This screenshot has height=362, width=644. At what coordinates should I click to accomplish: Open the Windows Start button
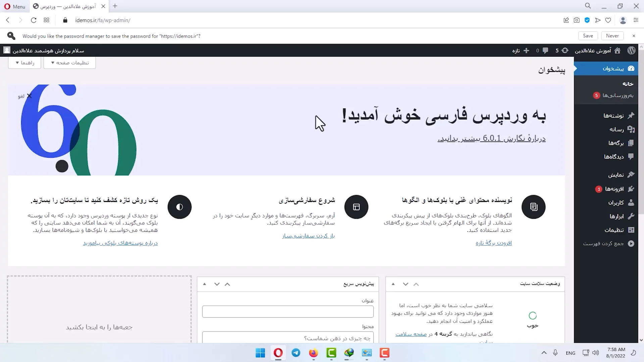(260, 353)
